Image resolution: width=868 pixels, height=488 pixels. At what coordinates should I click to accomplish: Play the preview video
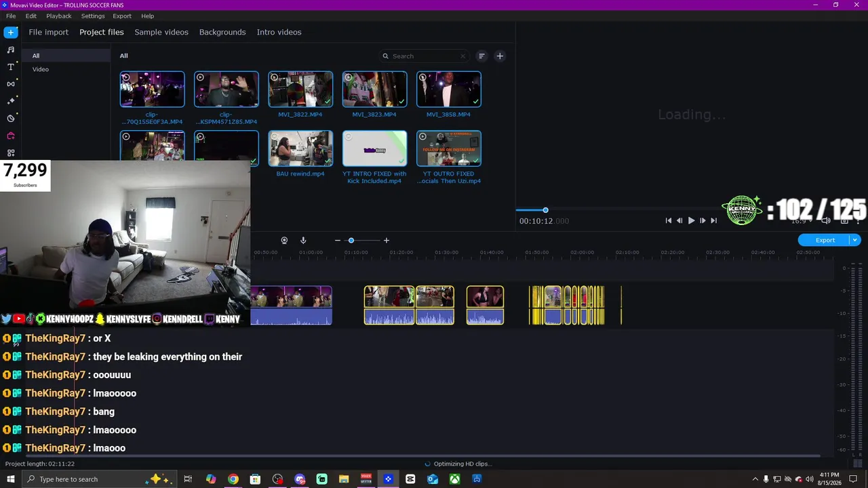click(691, 220)
